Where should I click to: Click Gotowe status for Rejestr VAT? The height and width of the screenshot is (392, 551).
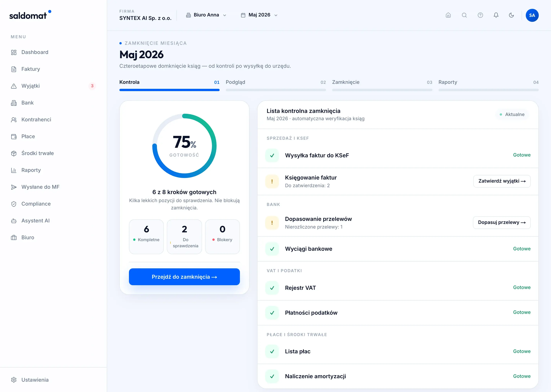tap(522, 287)
